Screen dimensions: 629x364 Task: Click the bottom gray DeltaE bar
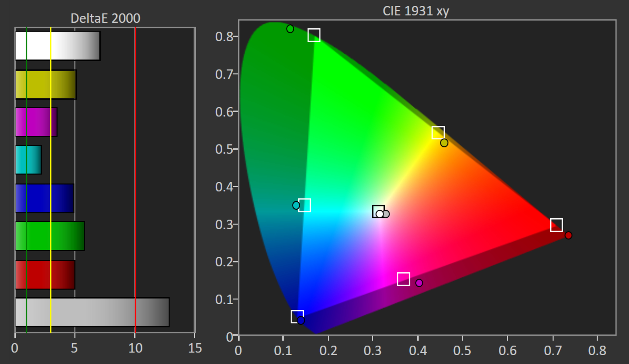[92, 312]
